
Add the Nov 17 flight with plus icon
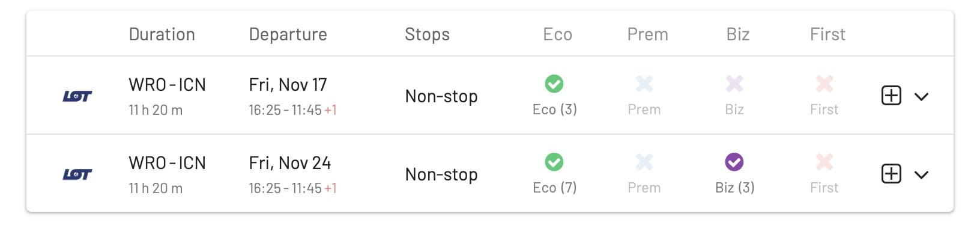[891, 96]
